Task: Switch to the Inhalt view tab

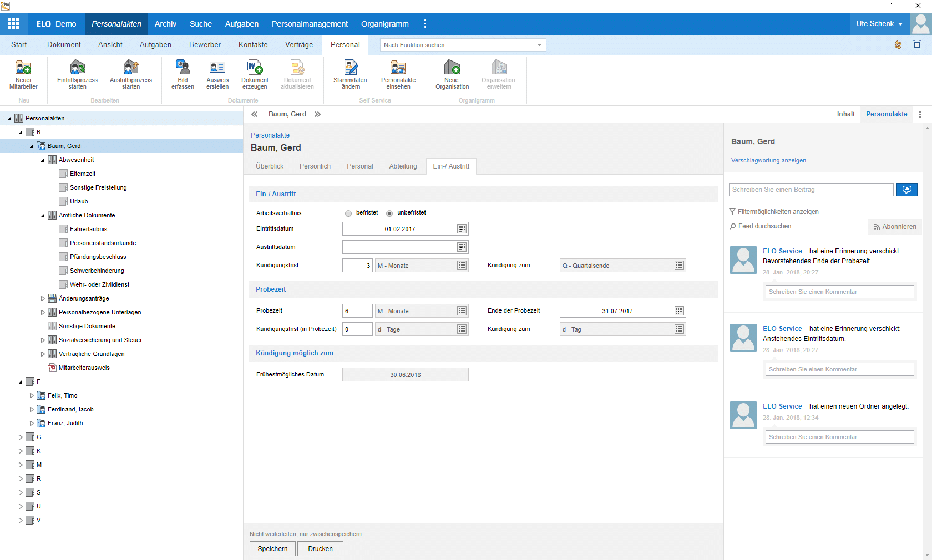Action: [845, 114]
